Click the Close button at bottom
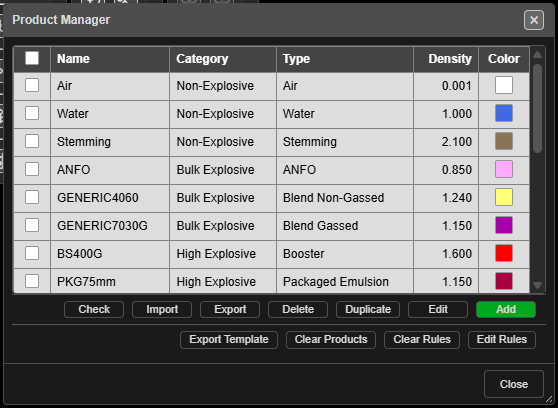558x408 pixels. coord(514,384)
